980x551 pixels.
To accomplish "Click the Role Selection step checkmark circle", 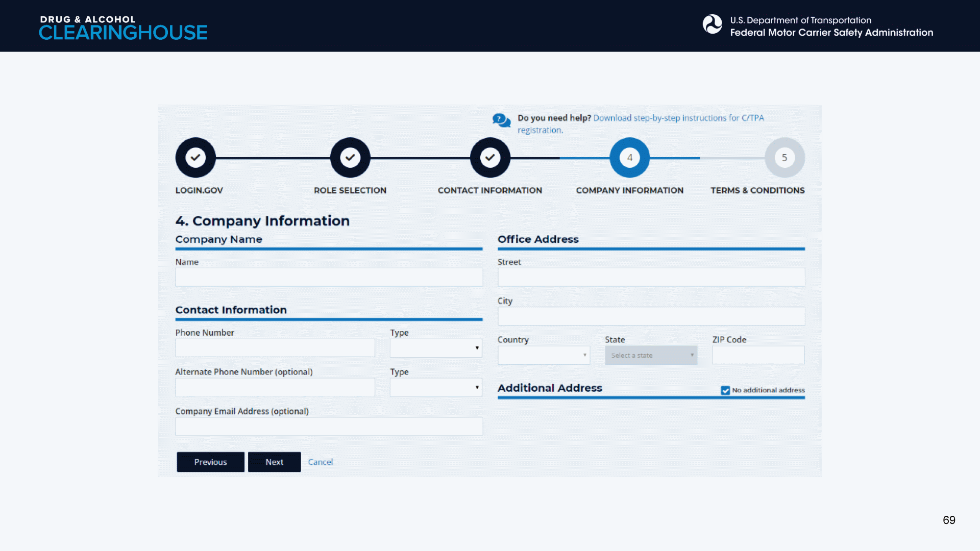I will tap(350, 158).
